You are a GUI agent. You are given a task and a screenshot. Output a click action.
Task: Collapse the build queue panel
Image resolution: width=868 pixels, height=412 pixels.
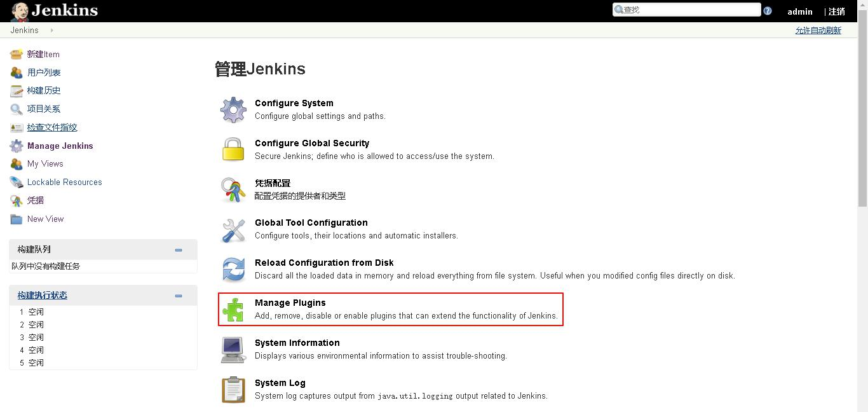[x=179, y=250]
